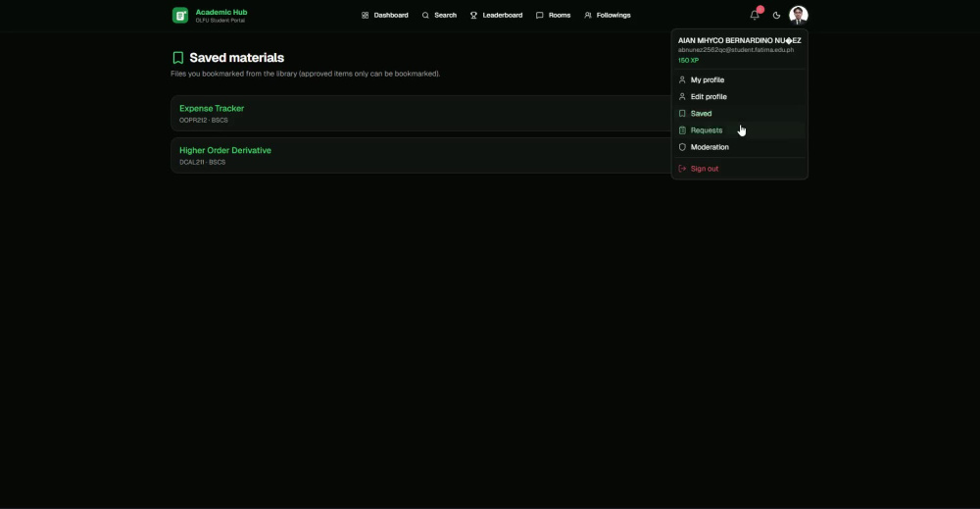The height and width of the screenshot is (509, 980).
Task: Open Moderation from user menu
Action: tap(739, 147)
